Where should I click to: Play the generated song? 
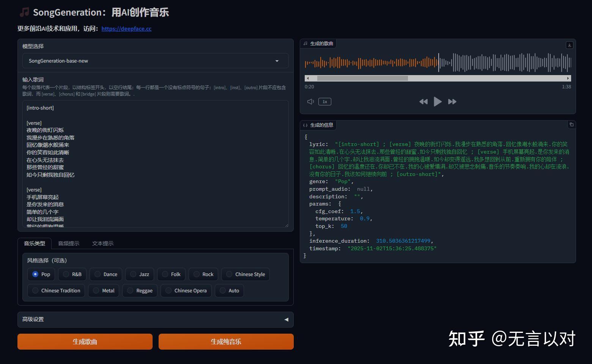point(438,101)
